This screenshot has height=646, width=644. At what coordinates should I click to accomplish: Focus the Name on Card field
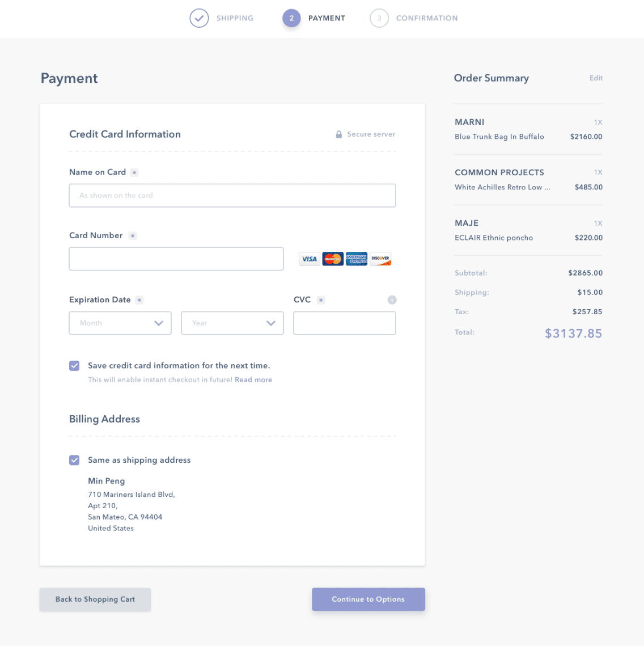click(232, 196)
